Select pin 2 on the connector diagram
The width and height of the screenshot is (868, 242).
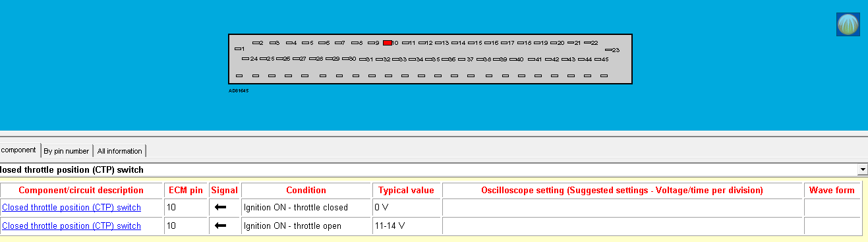pyautogui.click(x=258, y=43)
